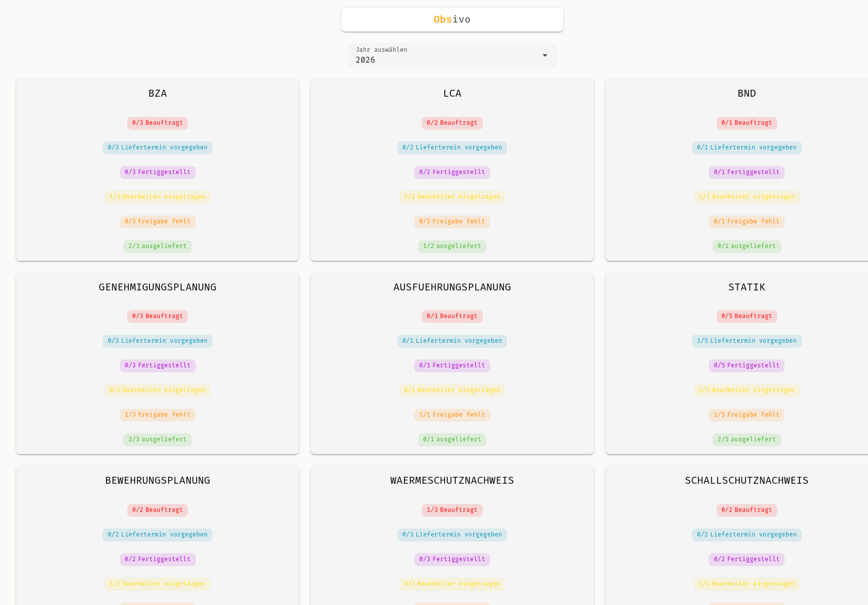The height and width of the screenshot is (605, 868).
Task: Click BZA 0/3 Freigabe fehlt chip
Action: click(x=158, y=222)
